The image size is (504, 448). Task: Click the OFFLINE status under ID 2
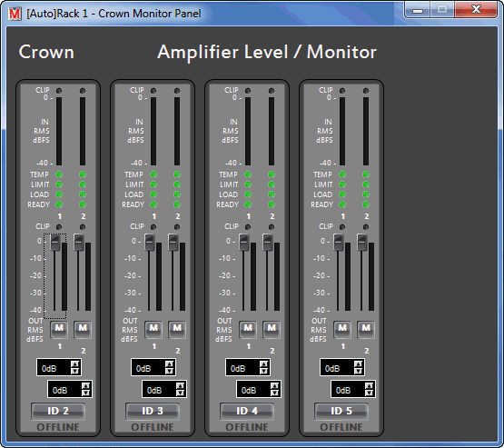(x=58, y=427)
